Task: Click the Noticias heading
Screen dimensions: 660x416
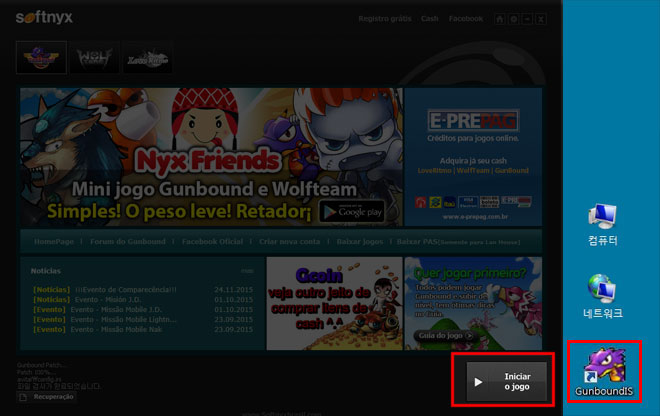Action: [x=45, y=271]
